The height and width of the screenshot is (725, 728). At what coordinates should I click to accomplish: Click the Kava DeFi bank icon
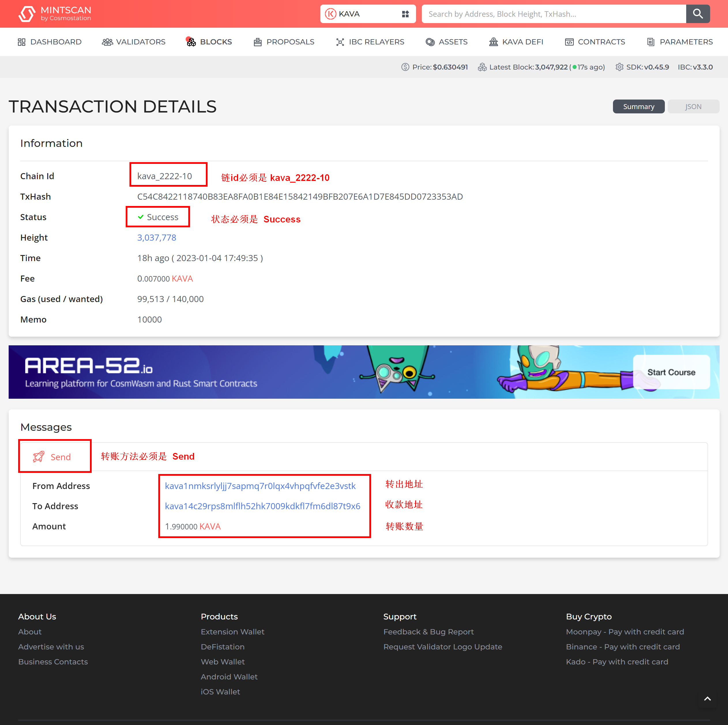493,42
